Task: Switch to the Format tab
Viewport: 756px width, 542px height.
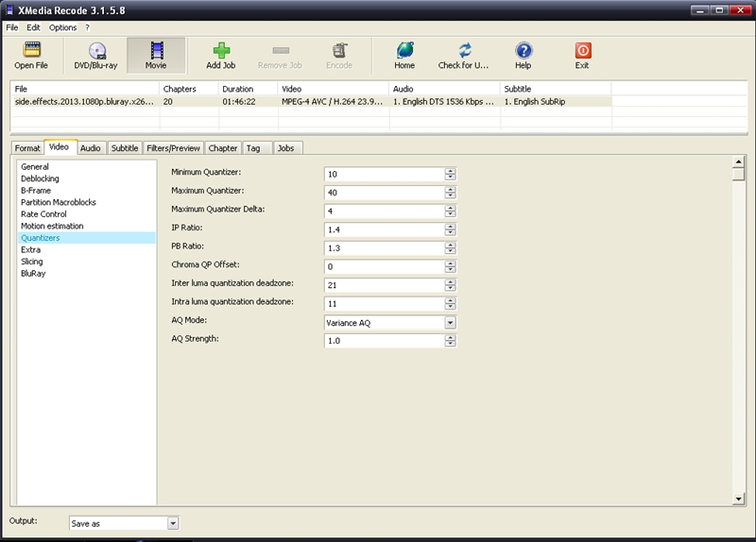Action: coord(27,148)
